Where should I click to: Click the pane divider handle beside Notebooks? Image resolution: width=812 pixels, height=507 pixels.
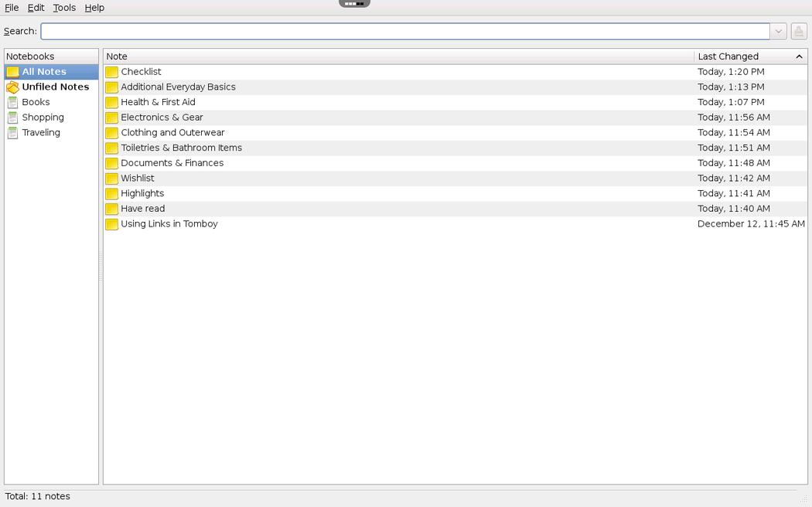101,267
